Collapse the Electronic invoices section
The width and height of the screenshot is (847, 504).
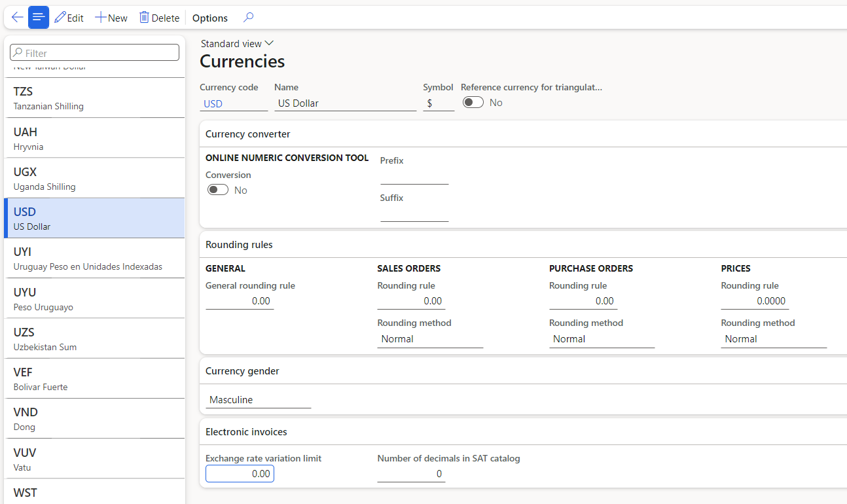pos(523,431)
